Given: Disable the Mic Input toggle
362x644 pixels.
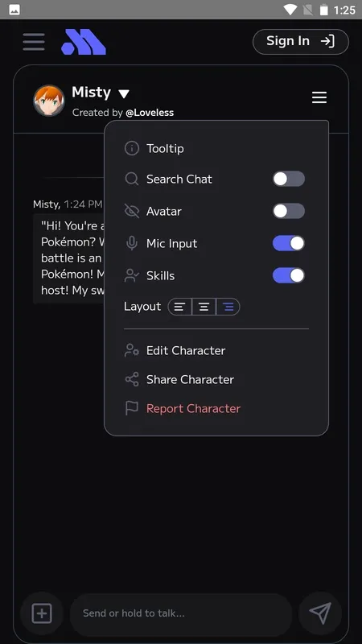Looking at the screenshot, I should (289, 243).
